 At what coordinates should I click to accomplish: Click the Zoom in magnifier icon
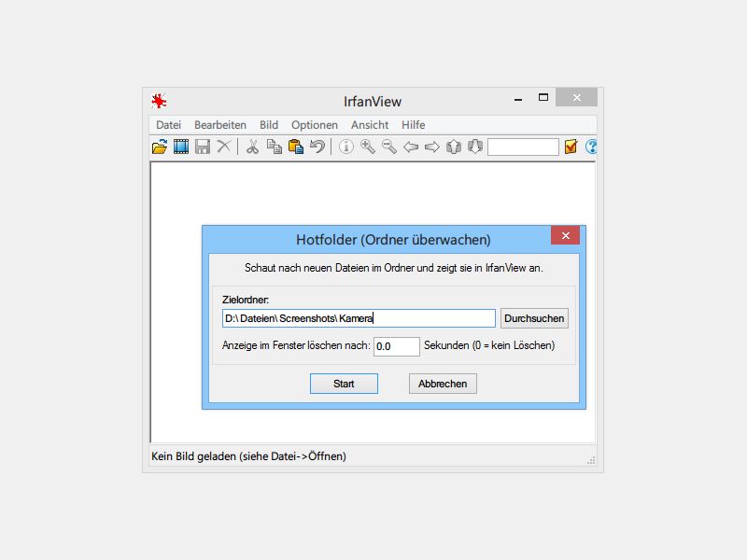(368, 147)
